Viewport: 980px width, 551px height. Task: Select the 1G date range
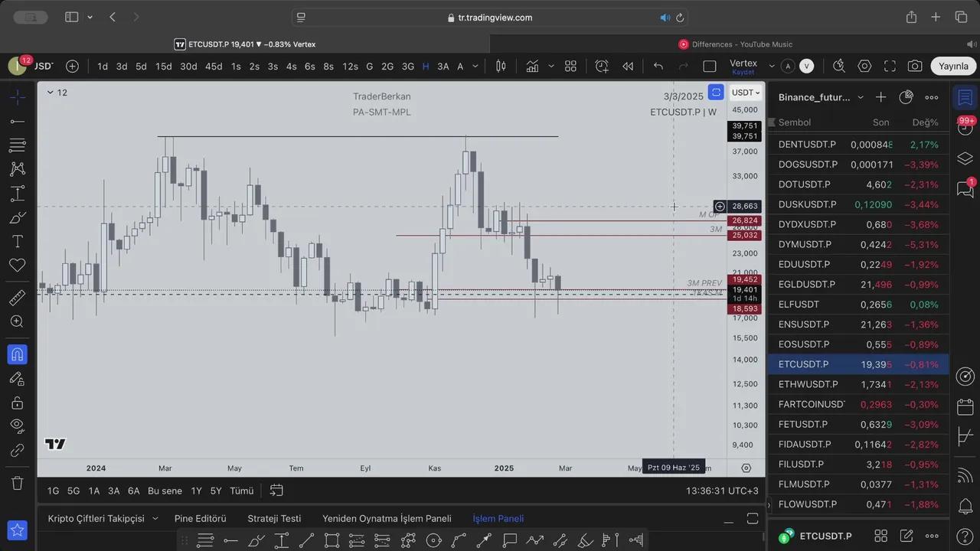[x=53, y=491]
